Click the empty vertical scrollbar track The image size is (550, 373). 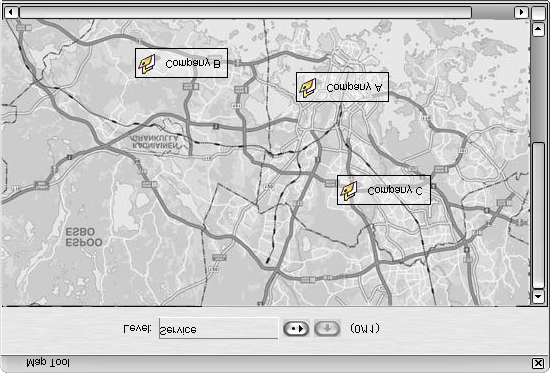(538, 89)
